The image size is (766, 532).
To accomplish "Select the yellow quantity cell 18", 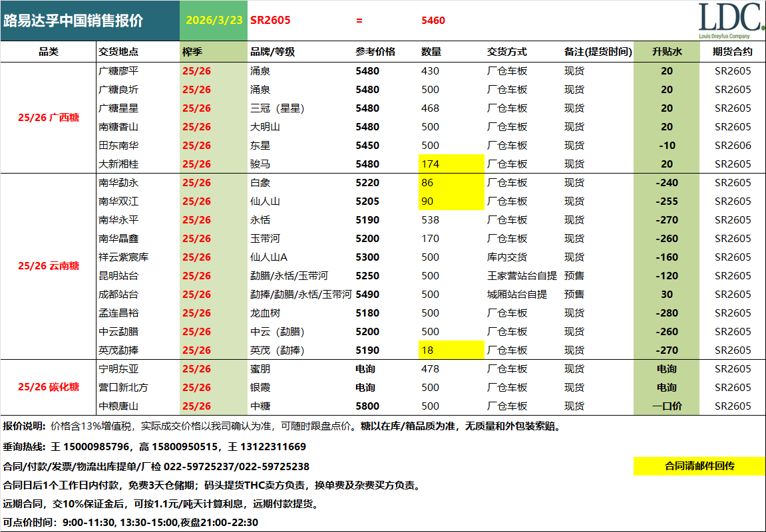I will [x=451, y=350].
